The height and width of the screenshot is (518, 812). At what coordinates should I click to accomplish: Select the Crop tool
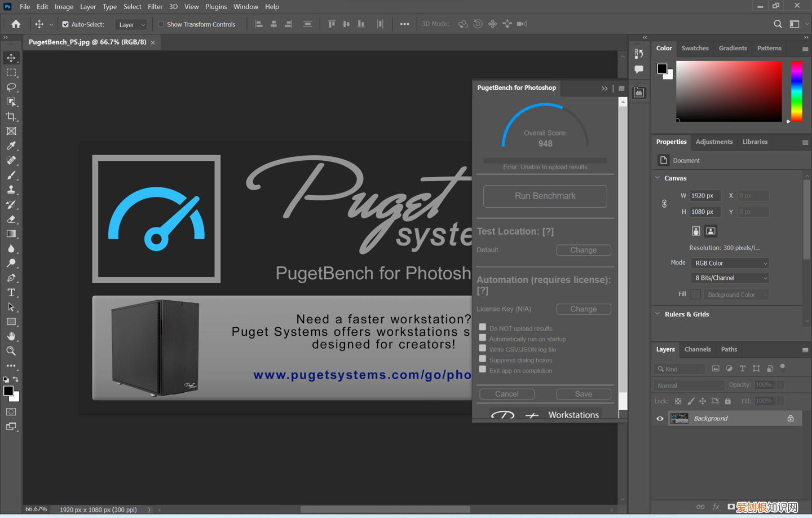click(11, 117)
